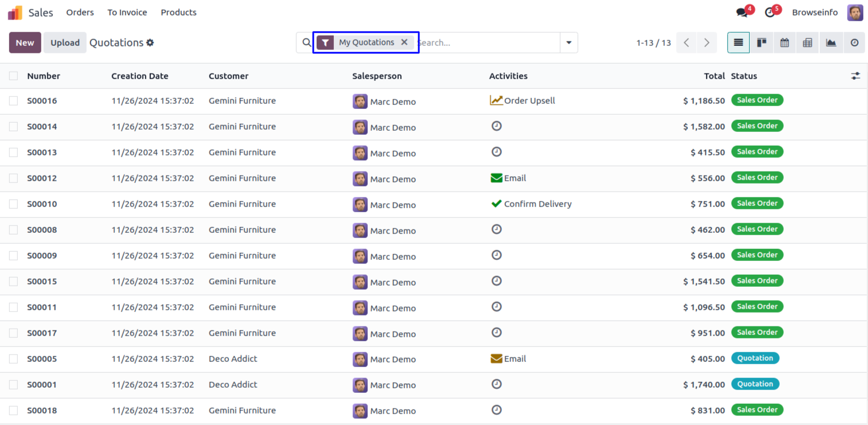
Task: Open the activities clock notification icon
Action: pyautogui.click(x=770, y=13)
